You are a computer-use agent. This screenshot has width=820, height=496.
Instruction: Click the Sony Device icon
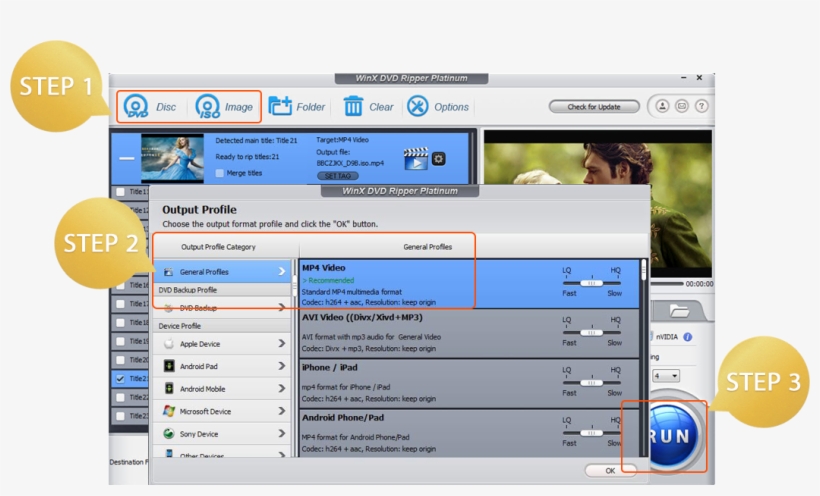(x=169, y=434)
